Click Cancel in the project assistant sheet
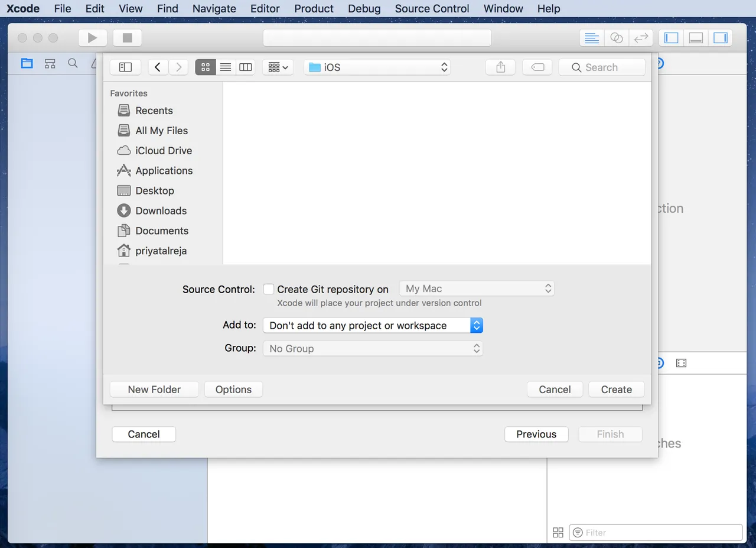 click(x=144, y=434)
